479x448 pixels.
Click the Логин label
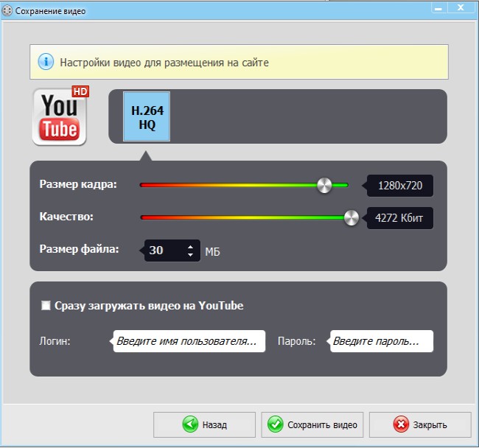tap(55, 341)
